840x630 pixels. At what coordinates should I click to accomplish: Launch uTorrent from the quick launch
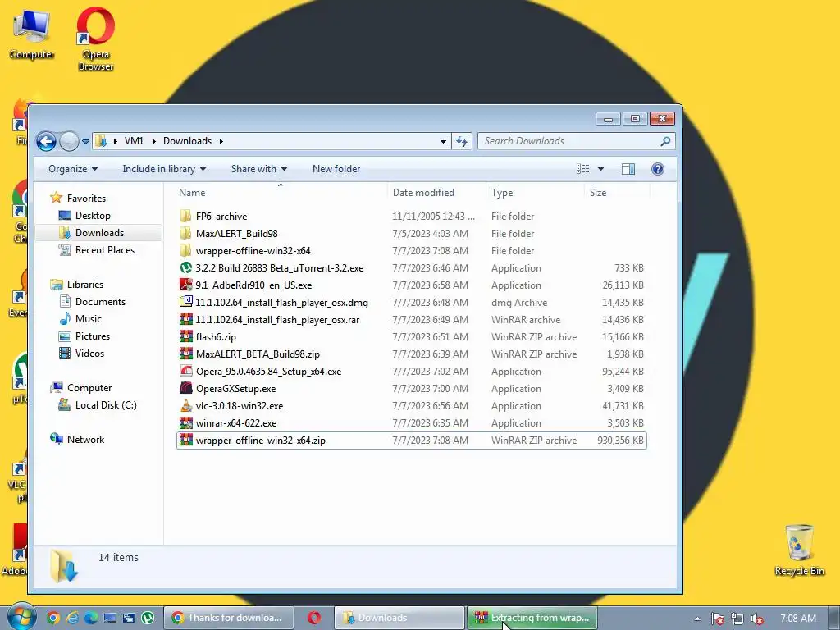pos(148,619)
